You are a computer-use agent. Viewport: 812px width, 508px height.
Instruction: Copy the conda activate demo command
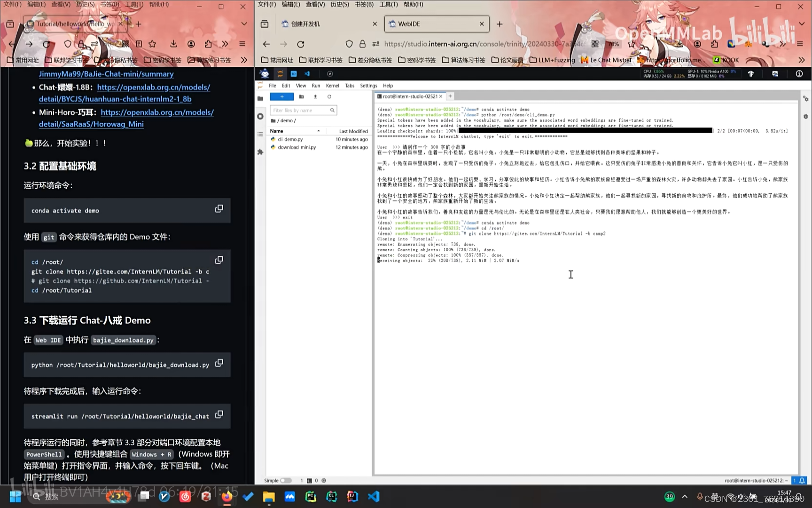[x=219, y=208]
